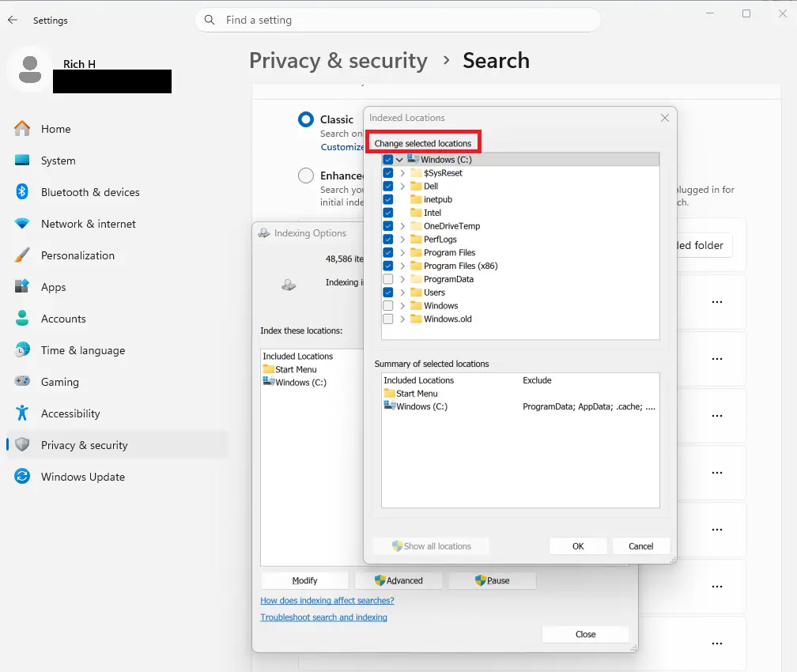Check the ProgramData checkbox
Viewport: 797px width, 672px height.
click(x=387, y=279)
